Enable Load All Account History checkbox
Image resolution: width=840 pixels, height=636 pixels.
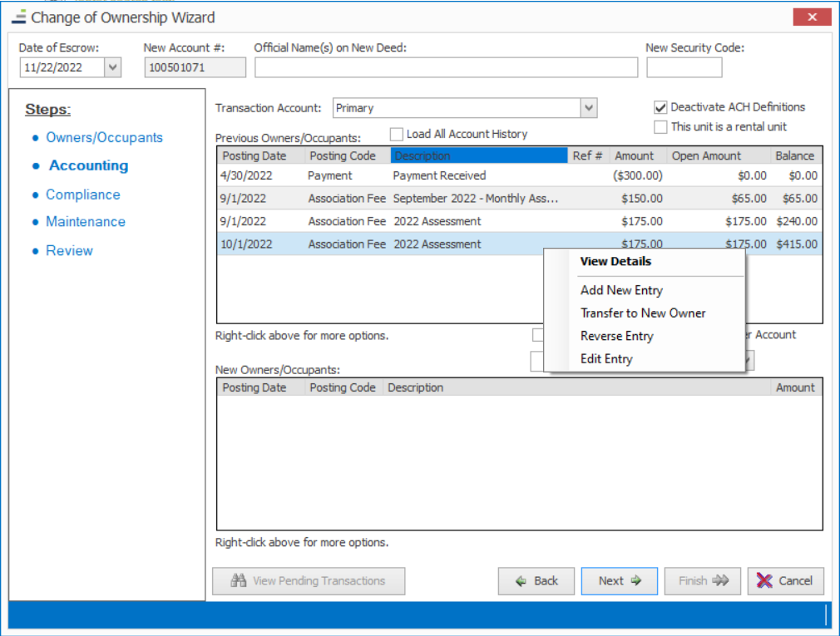click(397, 134)
